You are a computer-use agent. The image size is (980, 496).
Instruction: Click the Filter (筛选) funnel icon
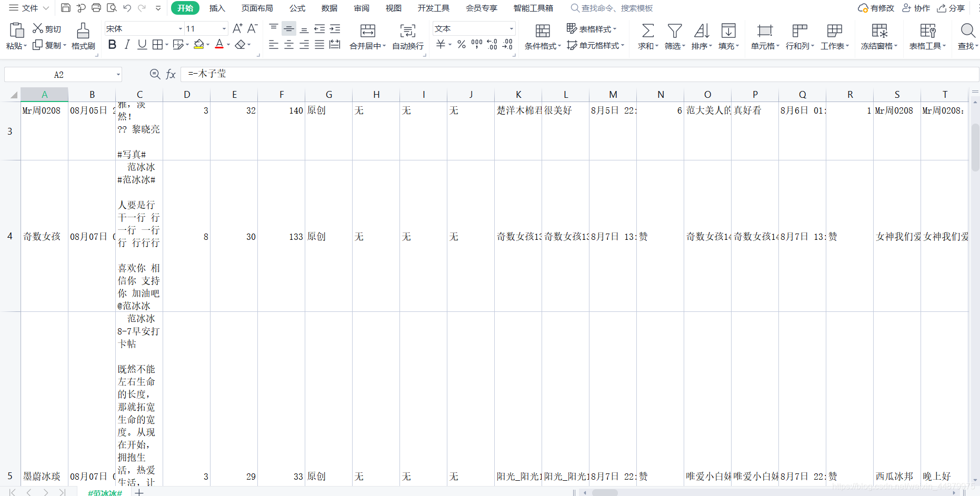(x=675, y=31)
